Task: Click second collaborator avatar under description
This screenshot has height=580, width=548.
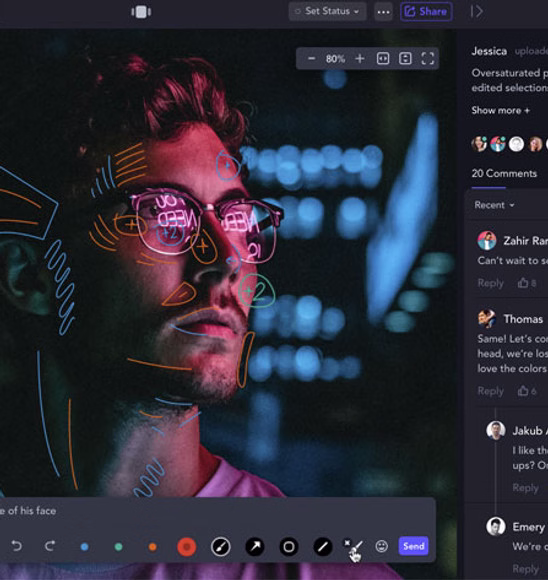Action: [498, 144]
